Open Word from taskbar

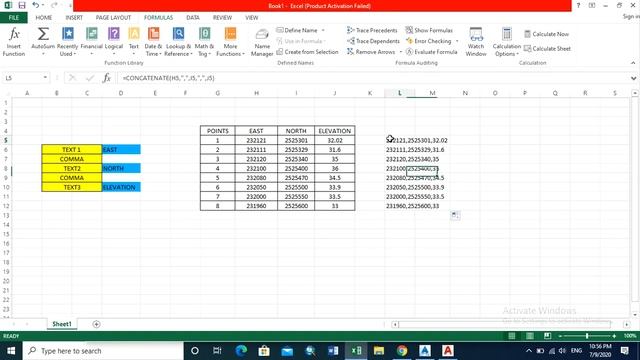click(x=333, y=351)
